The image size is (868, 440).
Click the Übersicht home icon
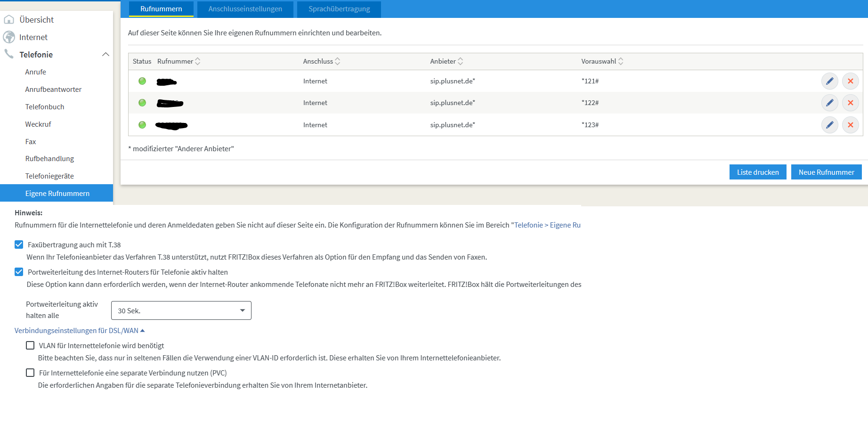pyautogui.click(x=9, y=20)
